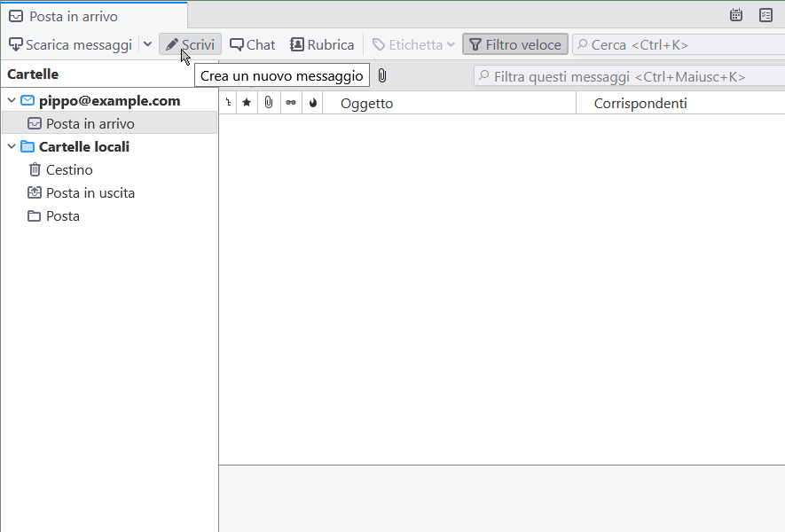Click Scrivi to compose a message
The width and height of the screenshot is (785, 532).
click(x=190, y=44)
